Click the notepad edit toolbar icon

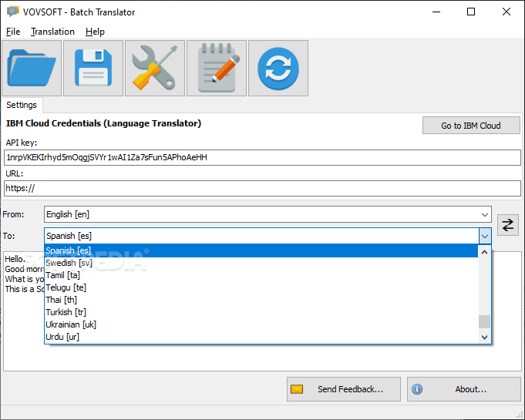(x=217, y=69)
